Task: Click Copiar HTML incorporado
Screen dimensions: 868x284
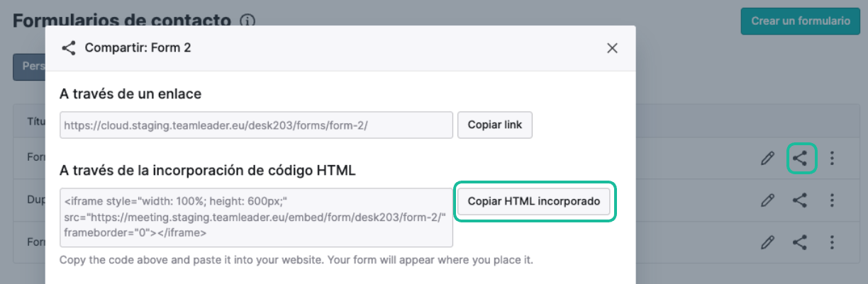Action: tap(534, 201)
